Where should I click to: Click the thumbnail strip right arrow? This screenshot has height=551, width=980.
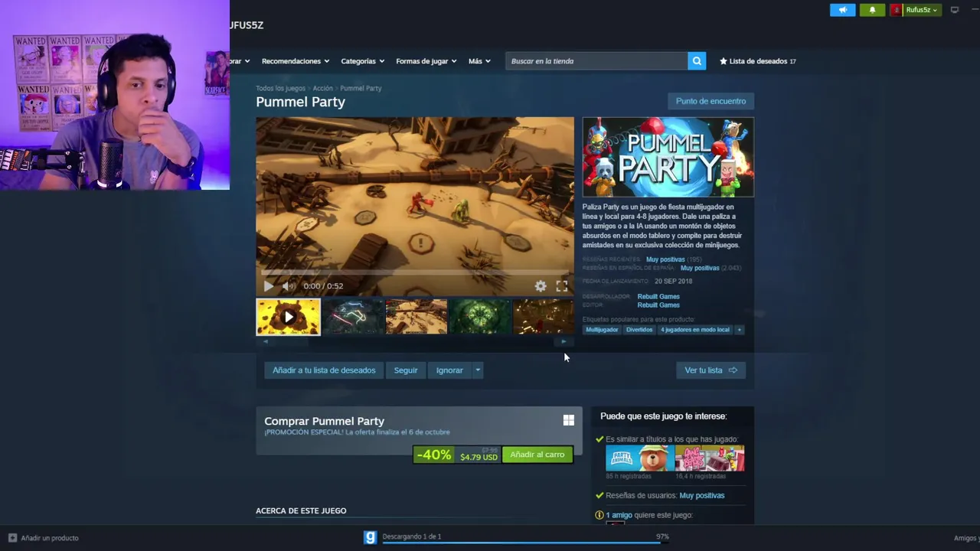pos(564,342)
